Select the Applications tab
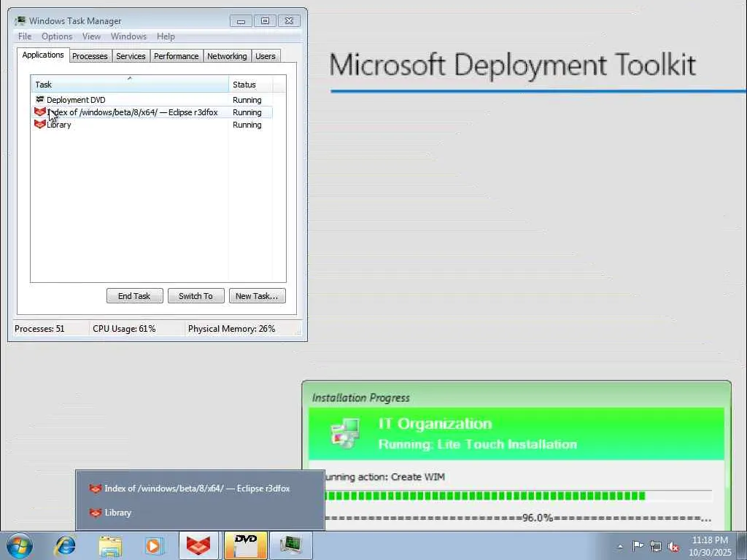747x560 pixels. tap(43, 55)
